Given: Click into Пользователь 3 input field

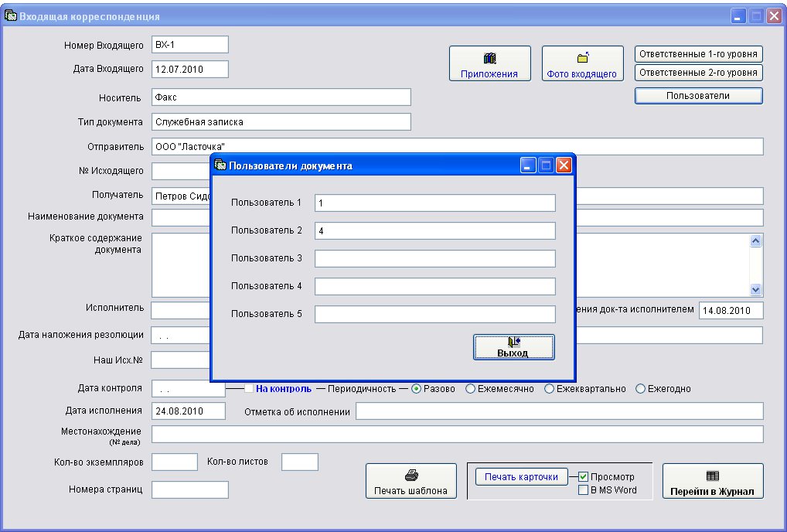Looking at the screenshot, I should (434, 258).
